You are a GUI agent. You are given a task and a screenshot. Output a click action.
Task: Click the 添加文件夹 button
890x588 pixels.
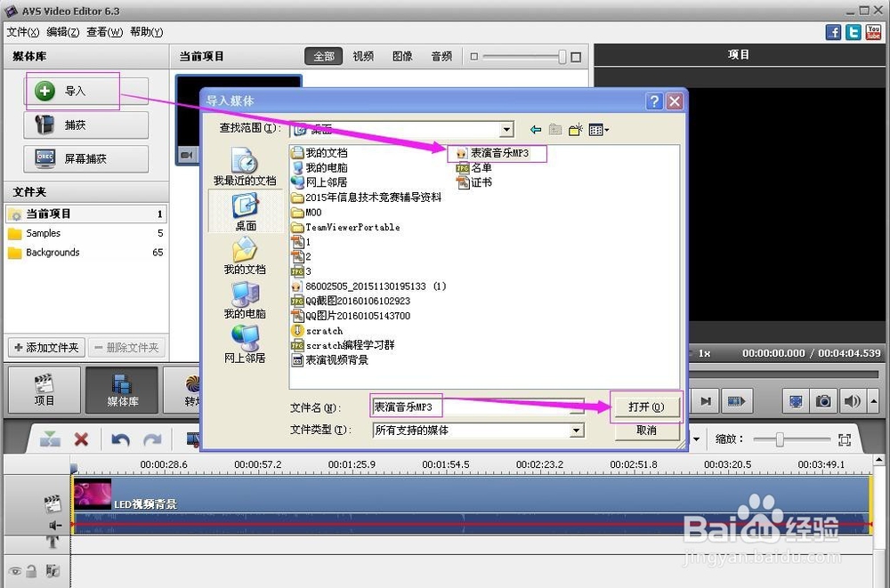click(46, 347)
